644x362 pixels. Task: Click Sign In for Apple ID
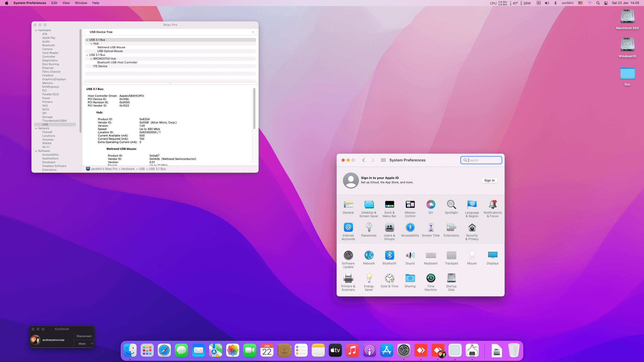click(x=489, y=180)
